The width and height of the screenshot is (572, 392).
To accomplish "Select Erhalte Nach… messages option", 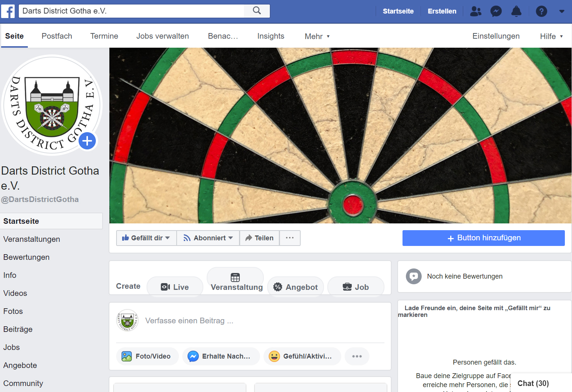I will pyautogui.click(x=221, y=356).
